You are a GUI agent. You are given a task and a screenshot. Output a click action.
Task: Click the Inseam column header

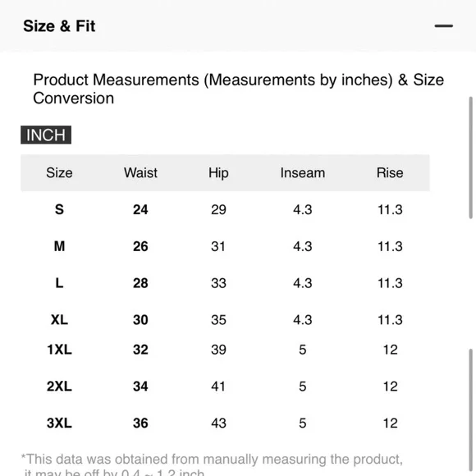tap(303, 172)
